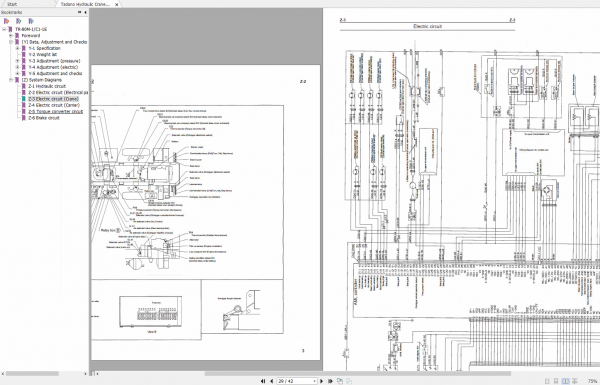Click the second bookmark toolbar icon (green)

(x=19, y=21)
